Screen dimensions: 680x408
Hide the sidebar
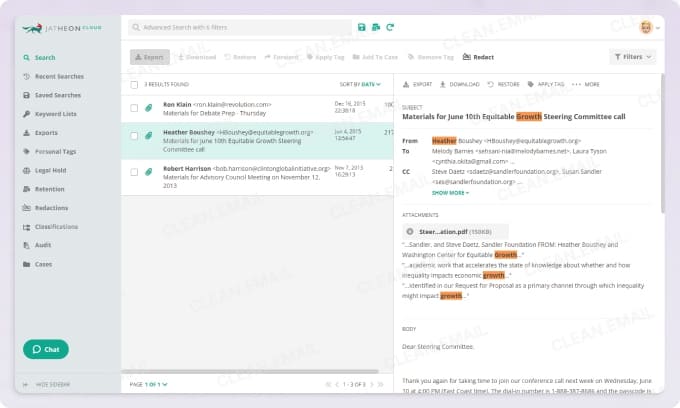[46, 385]
